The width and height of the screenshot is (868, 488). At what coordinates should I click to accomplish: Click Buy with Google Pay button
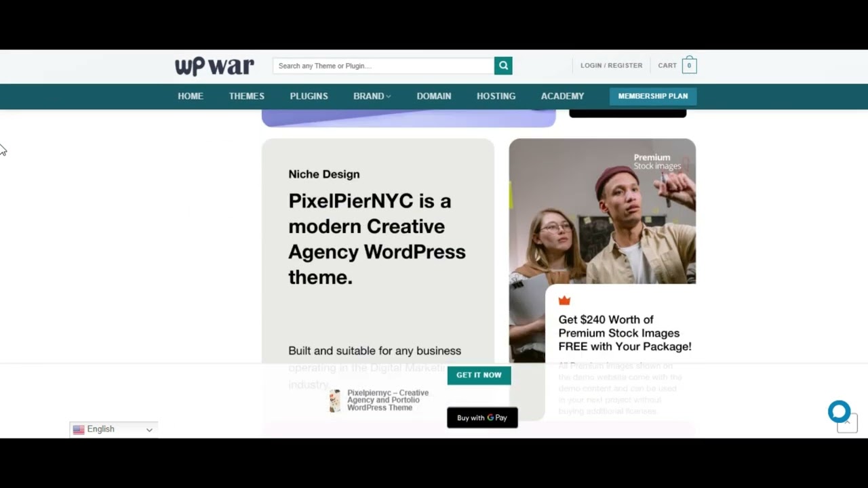point(482,418)
